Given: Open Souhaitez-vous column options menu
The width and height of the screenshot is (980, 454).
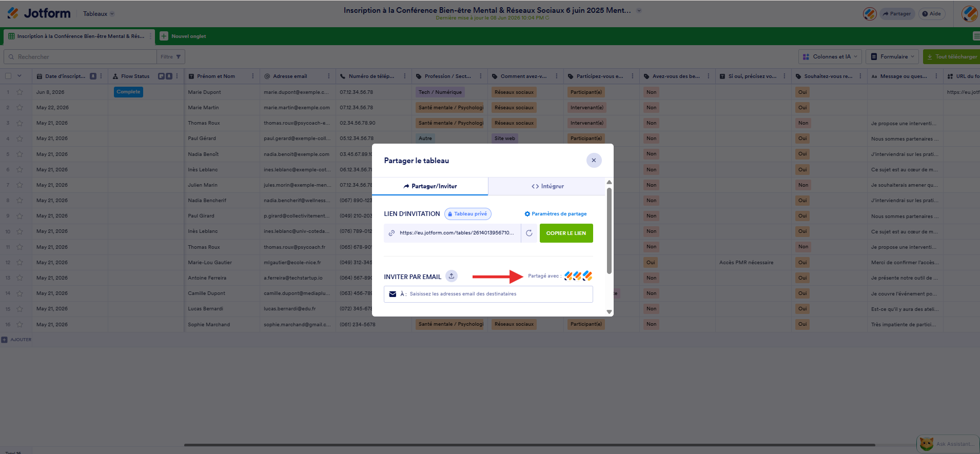Looking at the screenshot, I should pyautogui.click(x=860, y=76).
